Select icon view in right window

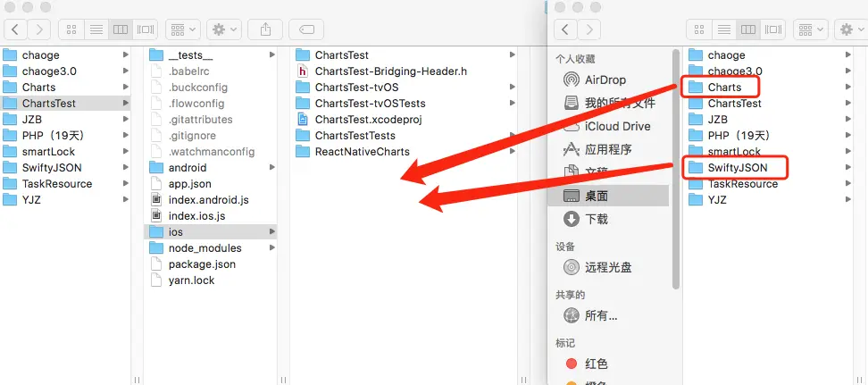(698, 29)
